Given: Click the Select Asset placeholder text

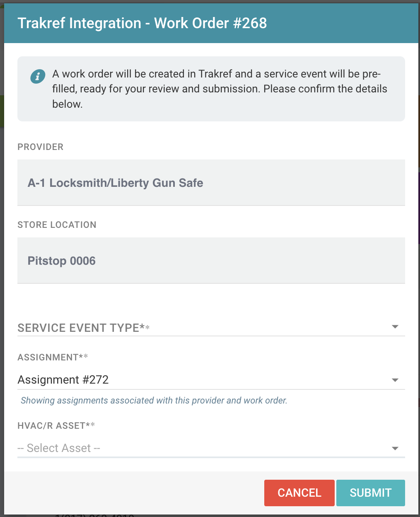Looking at the screenshot, I should [x=59, y=448].
